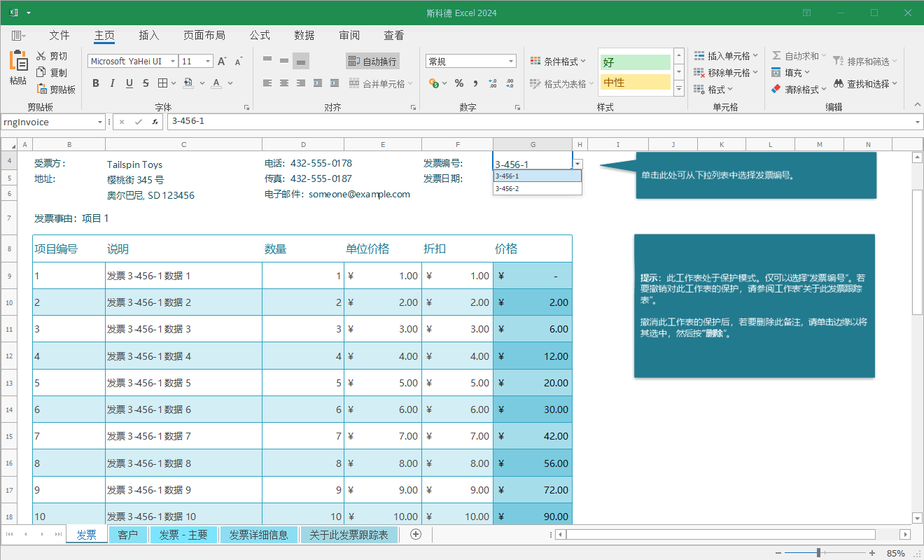Click the Format Painter icon
The image size is (924, 560).
[41, 90]
